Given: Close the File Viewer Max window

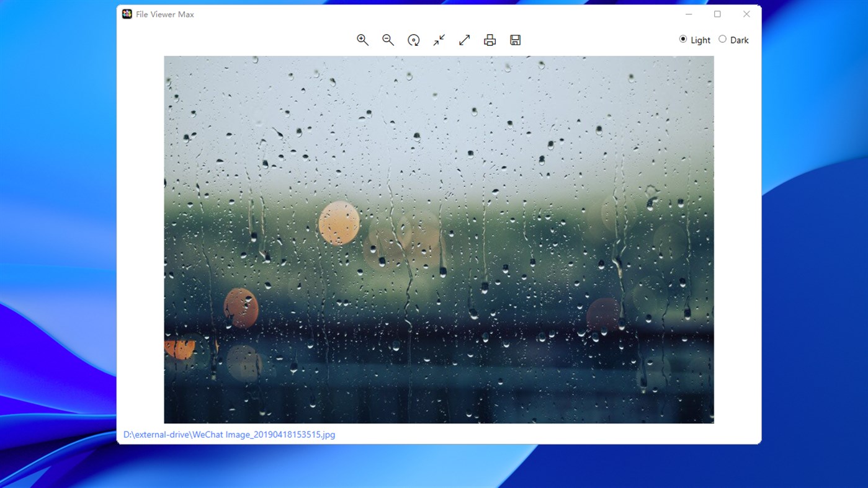Looking at the screenshot, I should coord(746,14).
